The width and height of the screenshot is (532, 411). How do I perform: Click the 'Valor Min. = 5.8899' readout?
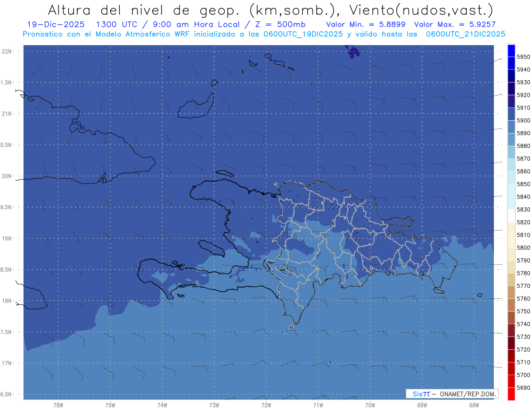pyautogui.click(x=365, y=24)
